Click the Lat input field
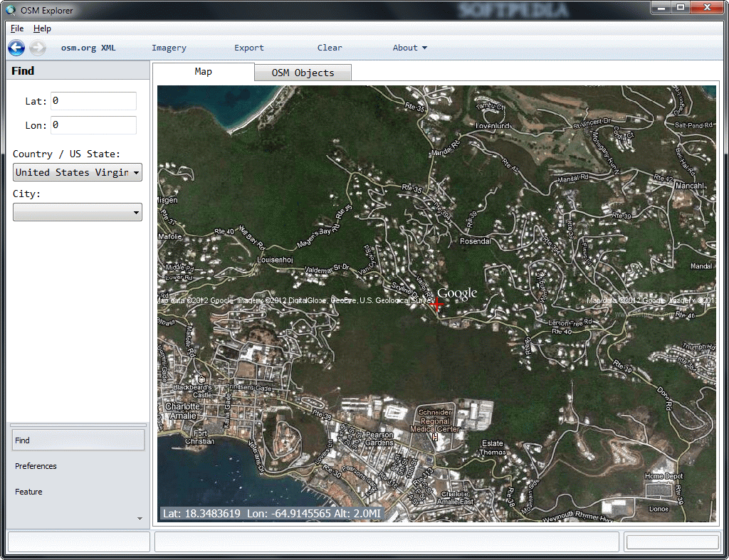The width and height of the screenshot is (729, 560). 93,100
